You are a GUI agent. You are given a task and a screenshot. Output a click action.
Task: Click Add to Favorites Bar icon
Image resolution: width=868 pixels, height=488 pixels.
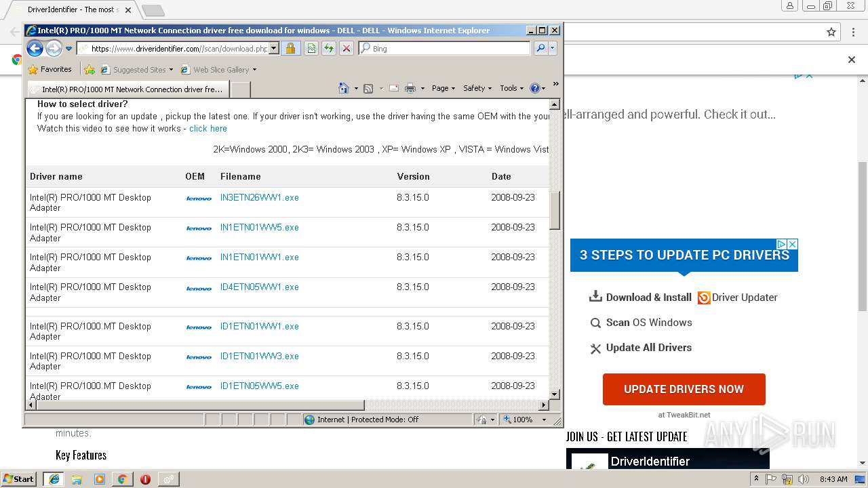point(89,69)
